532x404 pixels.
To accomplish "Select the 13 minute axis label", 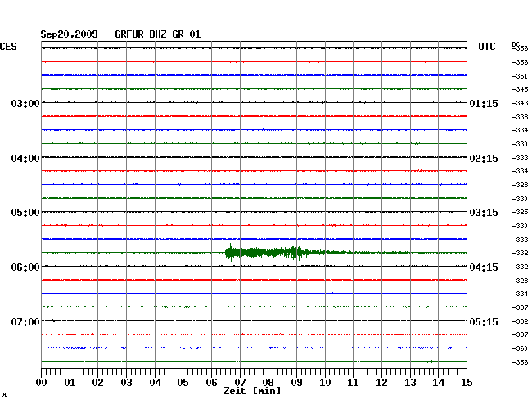I will click(x=410, y=383).
